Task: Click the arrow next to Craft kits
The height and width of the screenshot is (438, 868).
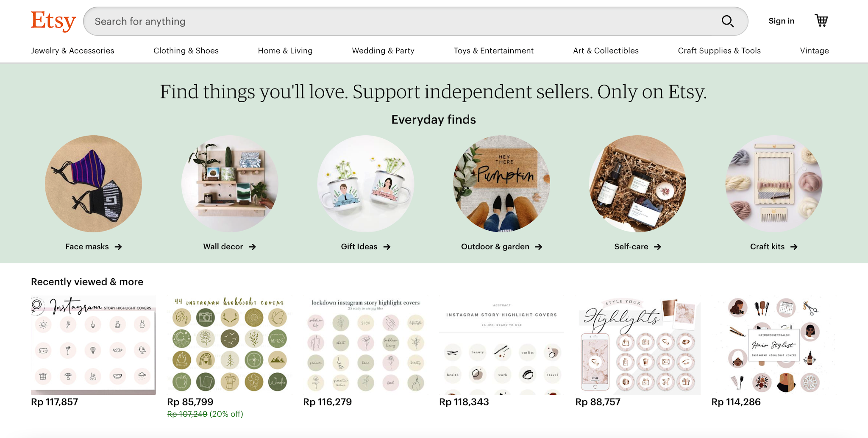Action: [796, 246]
